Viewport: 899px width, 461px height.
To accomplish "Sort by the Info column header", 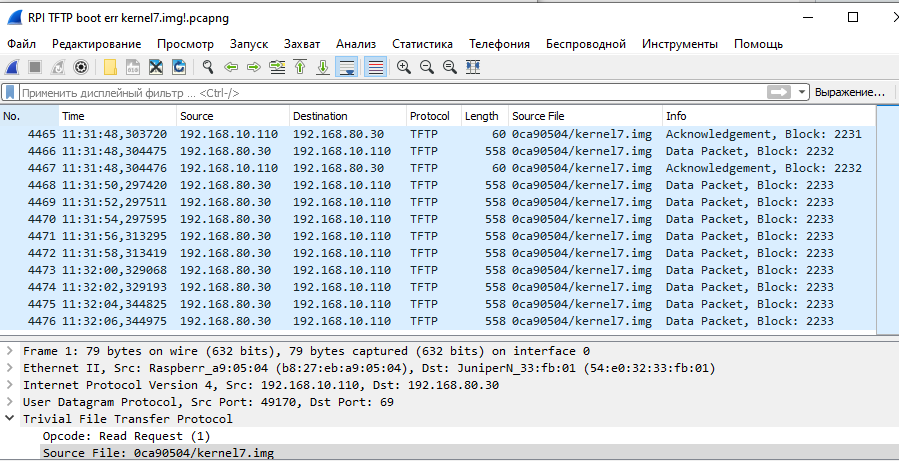I will coord(769,116).
